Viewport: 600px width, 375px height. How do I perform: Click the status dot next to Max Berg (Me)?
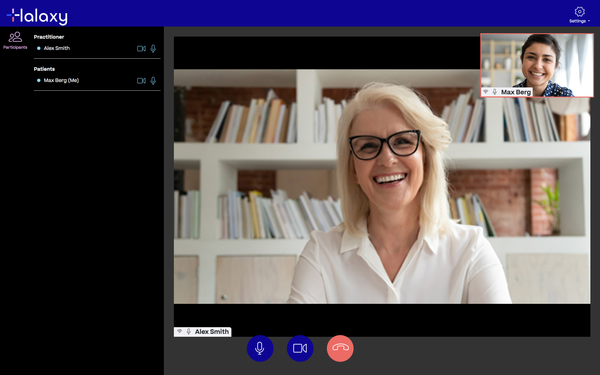pos(39,80)
